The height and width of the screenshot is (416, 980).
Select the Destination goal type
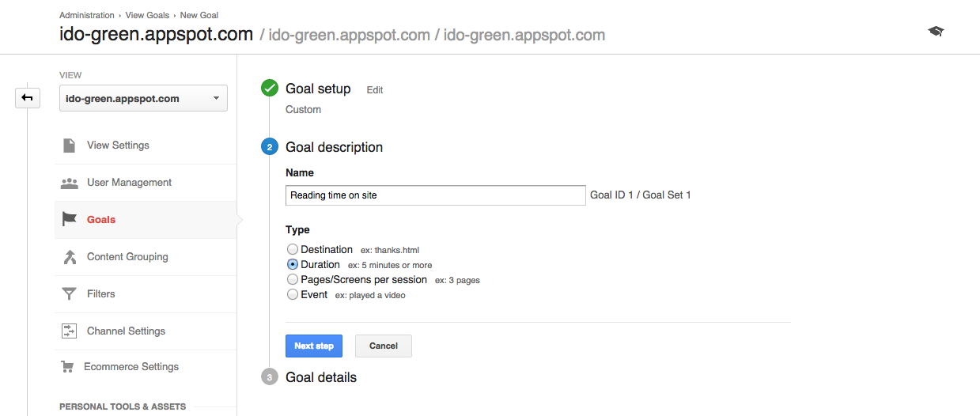tap(293, 250)
